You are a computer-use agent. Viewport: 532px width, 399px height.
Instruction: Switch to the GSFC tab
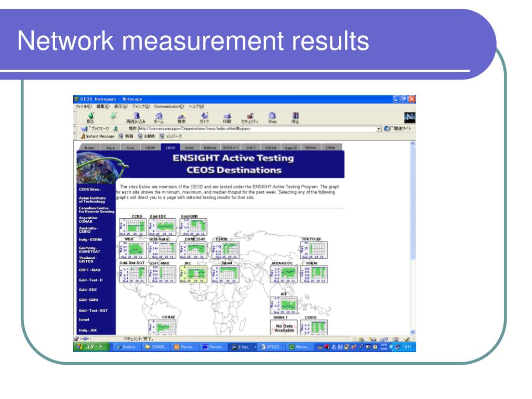click(251, 148)
